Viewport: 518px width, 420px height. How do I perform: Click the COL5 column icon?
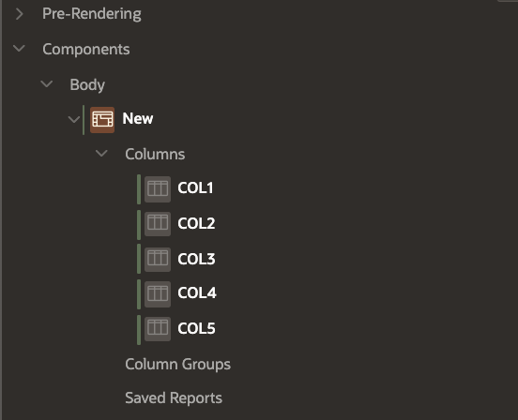(x=158, y=329)
